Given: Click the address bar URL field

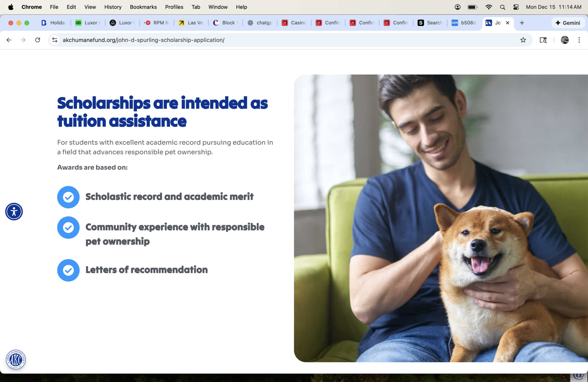Looking at the screenshot, I should pyautogui.click(x=272, y=40).
